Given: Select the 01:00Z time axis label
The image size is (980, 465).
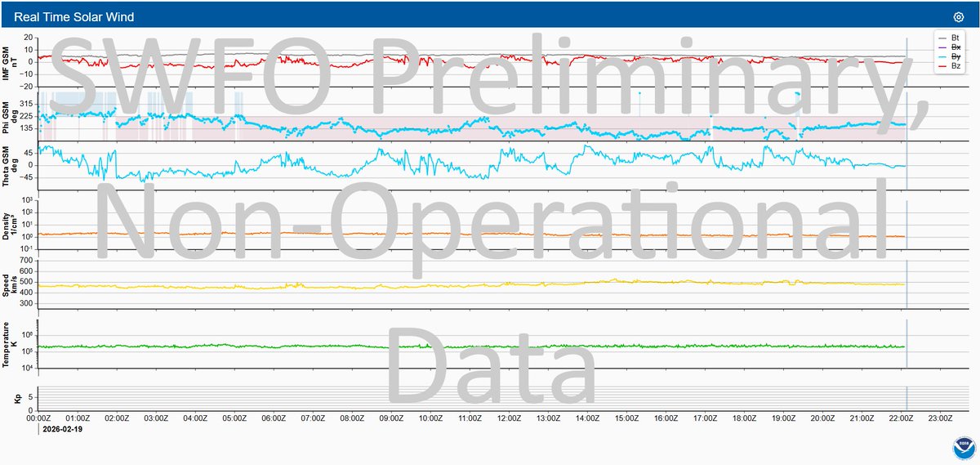Looking at the screenshot, I should (x=78, y=417).
